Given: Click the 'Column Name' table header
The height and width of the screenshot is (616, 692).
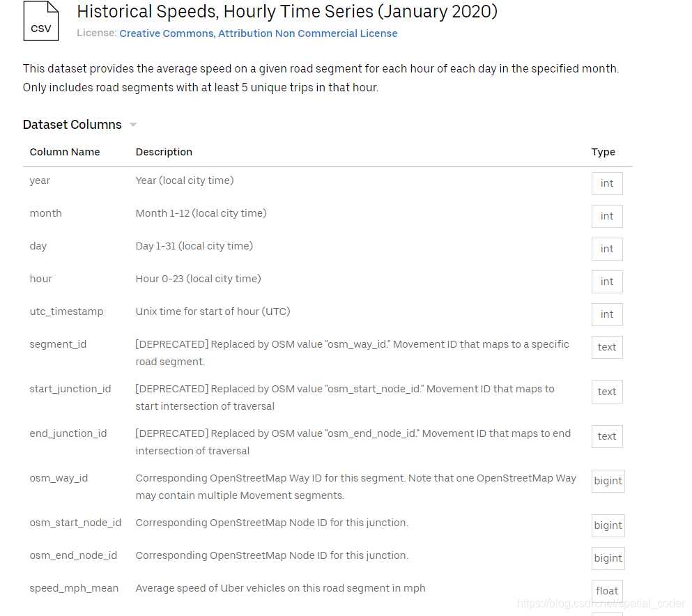Looking at the screenshot, I should click(65, 152).
